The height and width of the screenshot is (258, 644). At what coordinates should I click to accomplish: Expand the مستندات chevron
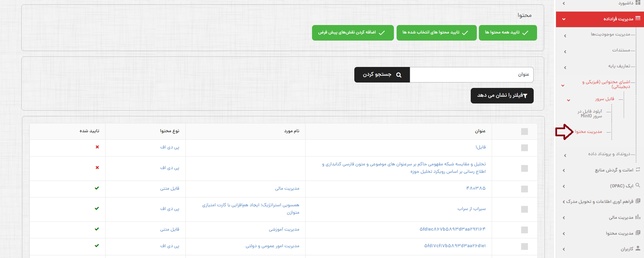pyautogui.click(x=565, y=52)
